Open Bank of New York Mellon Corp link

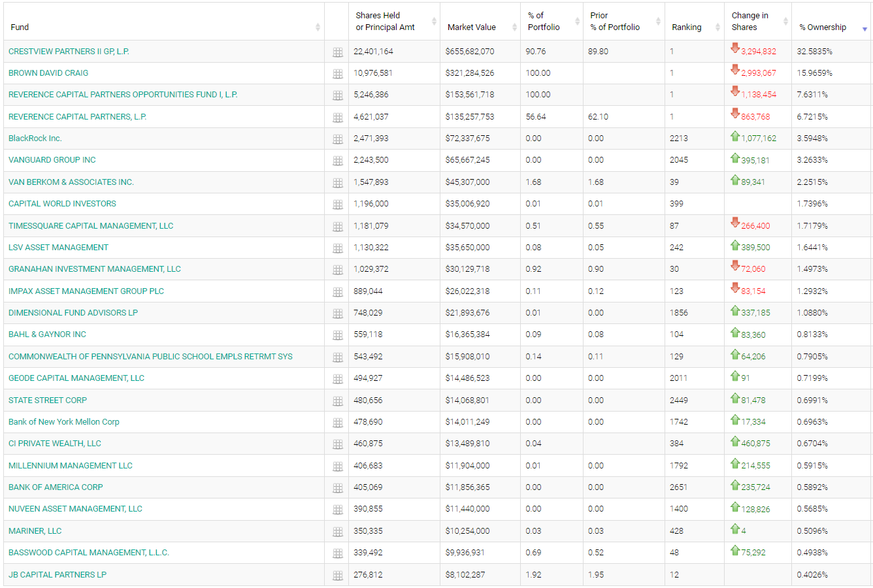coord(64,422)
